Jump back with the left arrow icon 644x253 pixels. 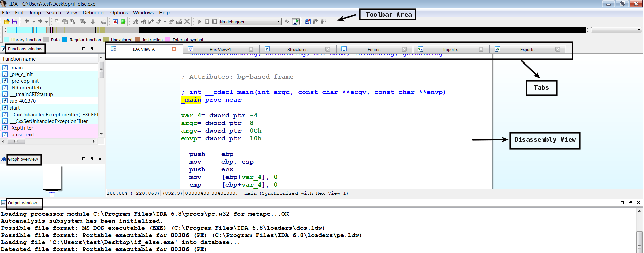[x=27, y=22]
